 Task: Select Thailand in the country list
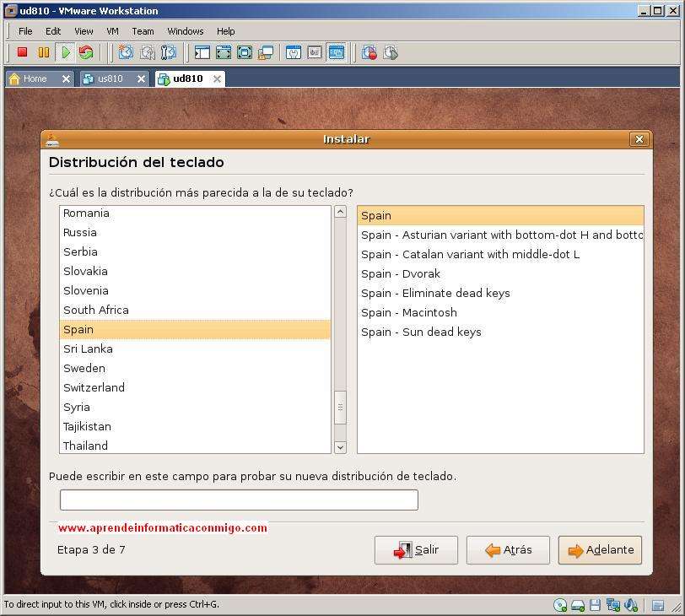click(195, 446)
